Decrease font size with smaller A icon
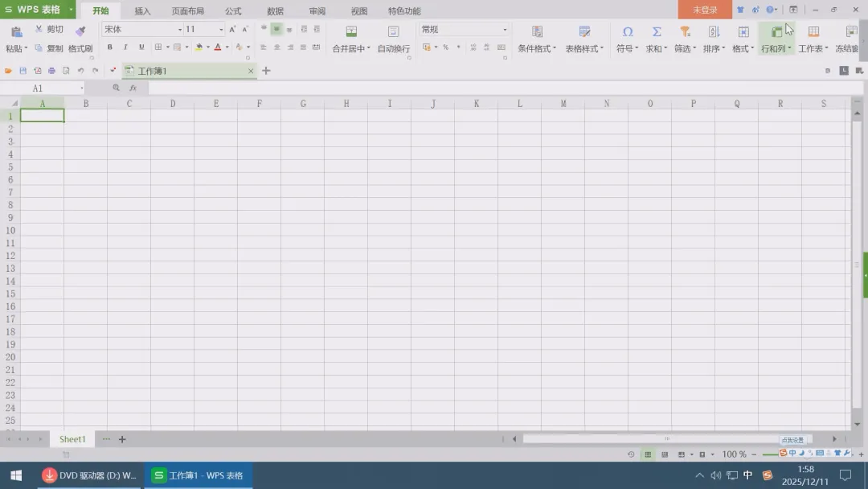This screenshot has width=868, height=489. click(x=245, y=29)
